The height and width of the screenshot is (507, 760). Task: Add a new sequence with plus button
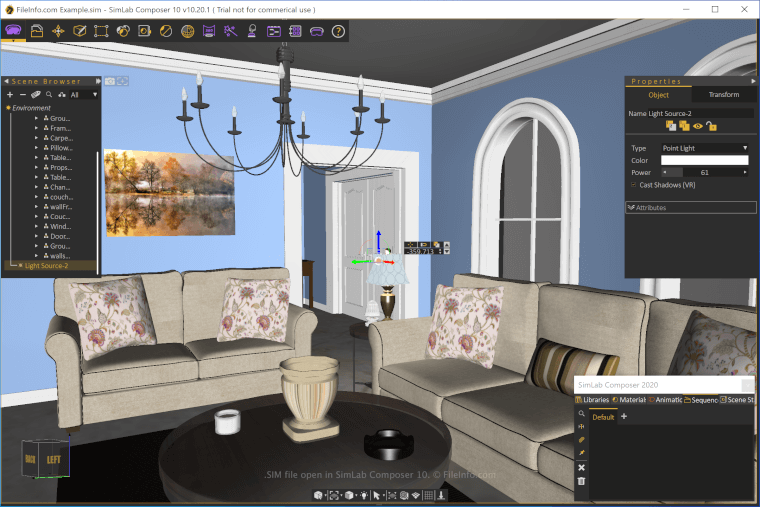click(624, 416)
